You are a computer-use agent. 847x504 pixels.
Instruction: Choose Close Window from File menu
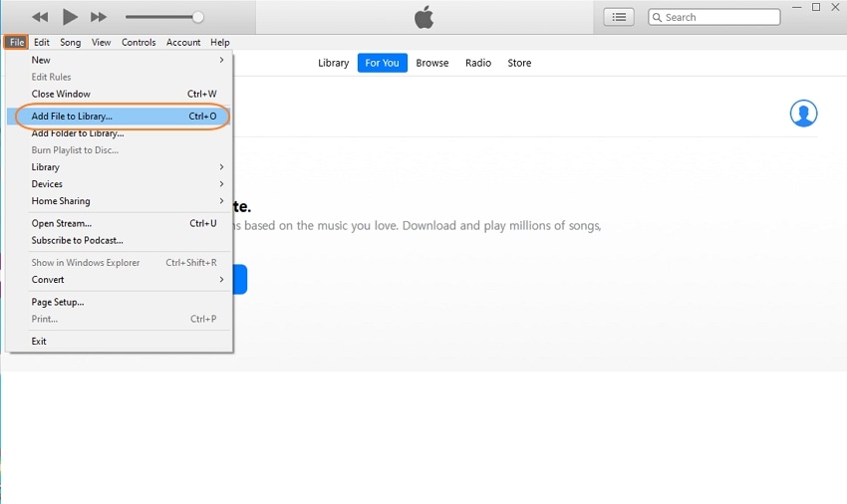(120, 94)
